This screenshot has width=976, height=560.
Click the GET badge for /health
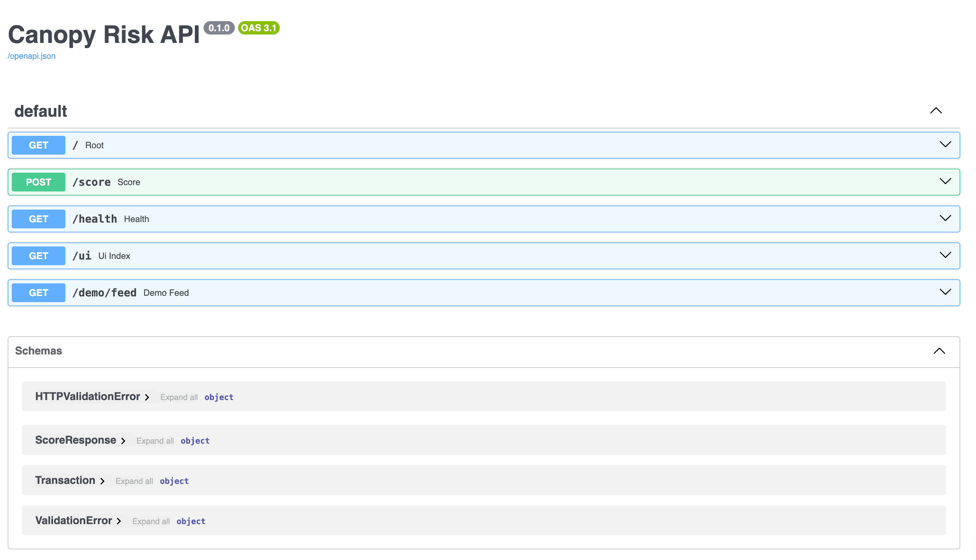(x=39, y=219)
